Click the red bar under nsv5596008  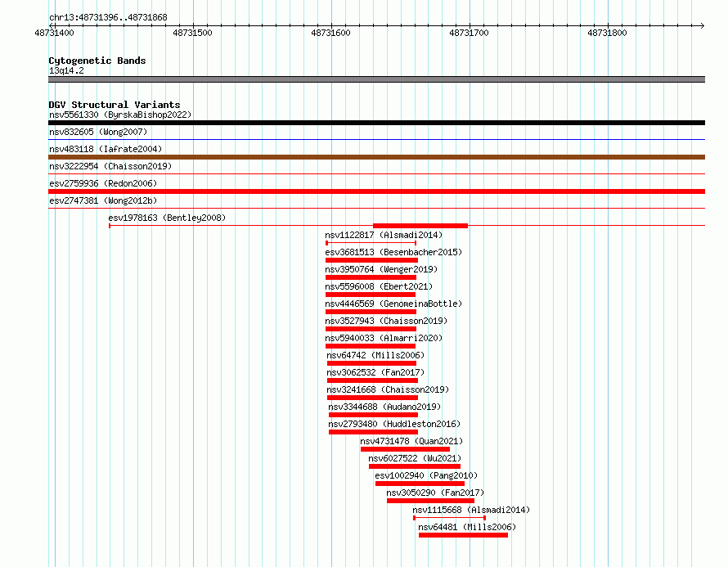click(x=371, y=295)
